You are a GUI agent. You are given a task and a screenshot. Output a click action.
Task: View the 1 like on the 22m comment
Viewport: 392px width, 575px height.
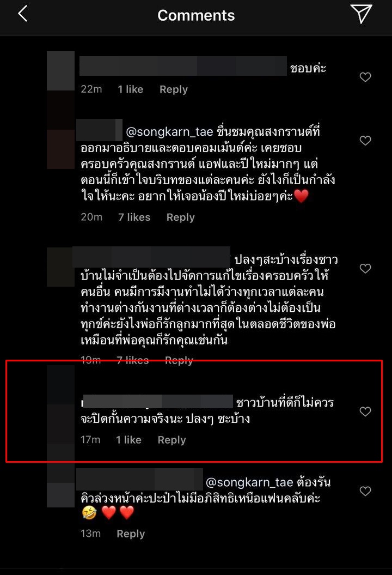point(131,89)
